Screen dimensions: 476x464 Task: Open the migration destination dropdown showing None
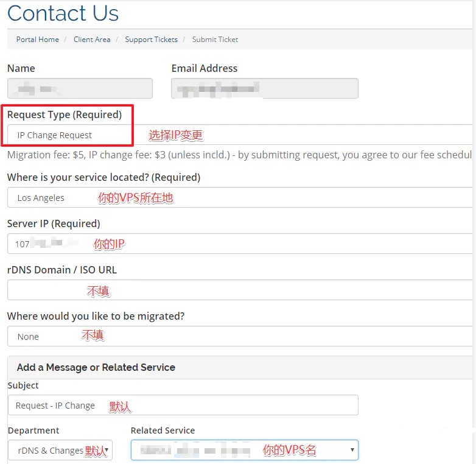click(x=243, y=336)
